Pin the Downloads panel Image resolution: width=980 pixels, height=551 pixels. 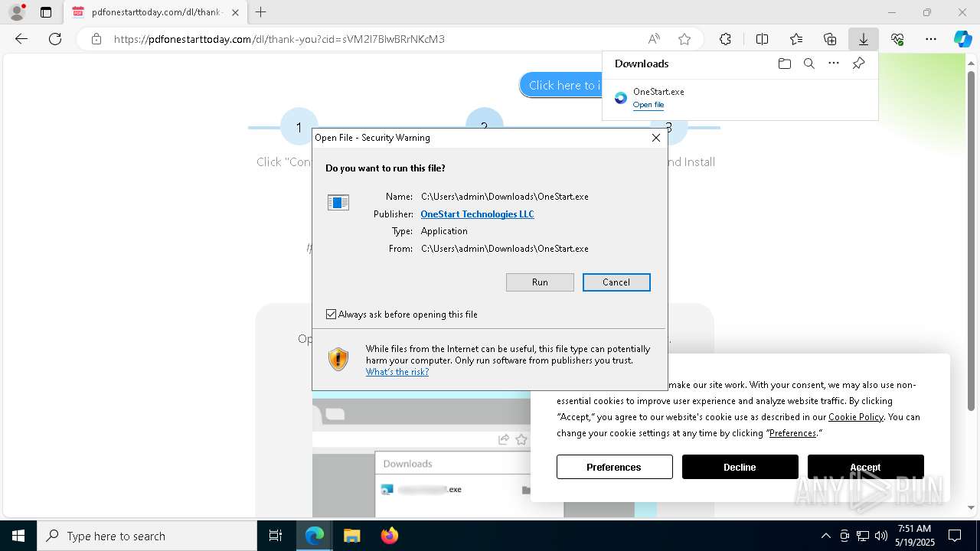tap(858, 64)
